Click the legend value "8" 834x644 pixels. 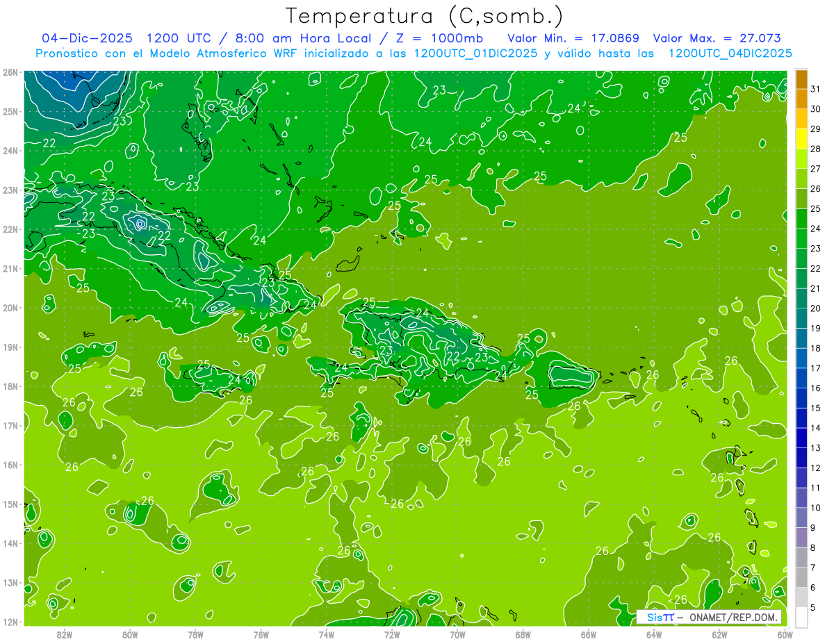click(813, 547)
